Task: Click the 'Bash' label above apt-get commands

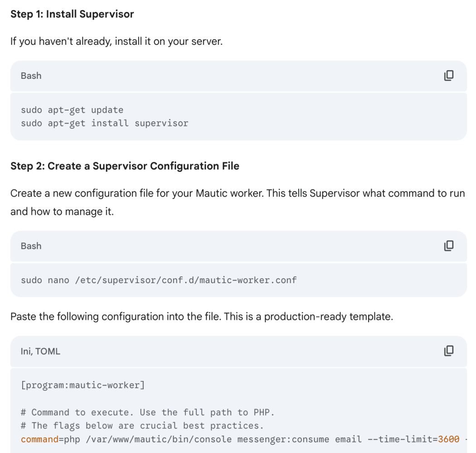Action: [31, 76]
